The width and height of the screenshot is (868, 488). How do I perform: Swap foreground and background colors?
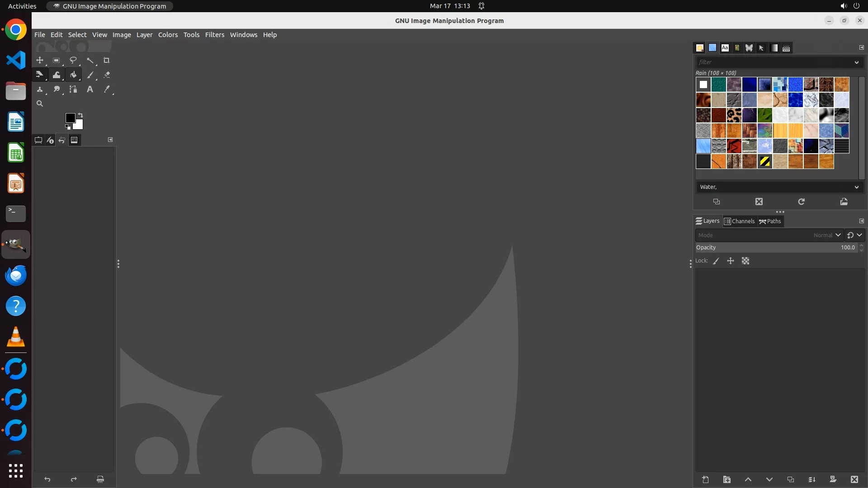coord(80,115)
